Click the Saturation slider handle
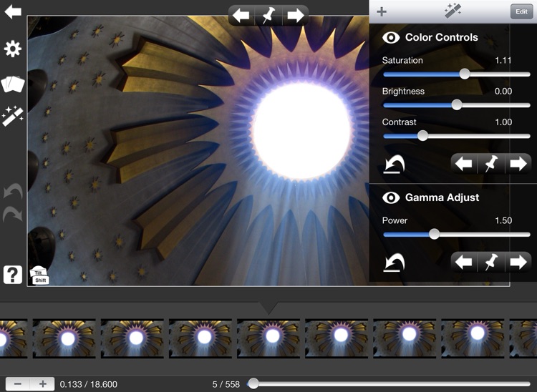Image resolution: width=537 pixels, height=392 pixels. tap(465, 74)
